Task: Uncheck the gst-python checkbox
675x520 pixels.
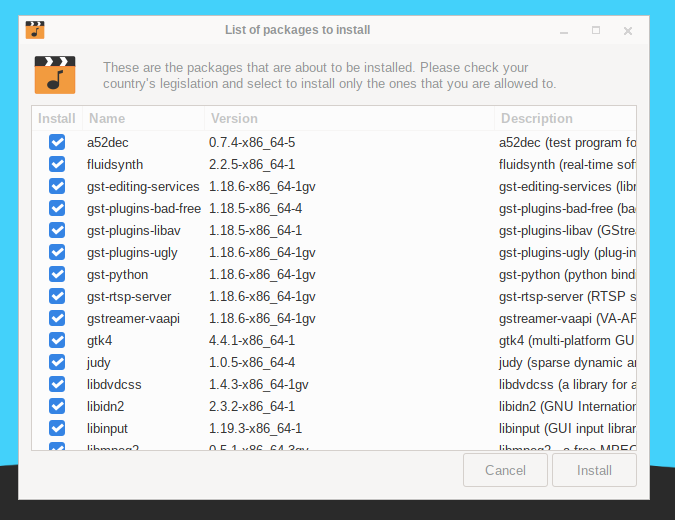Action: coord(57,274)
